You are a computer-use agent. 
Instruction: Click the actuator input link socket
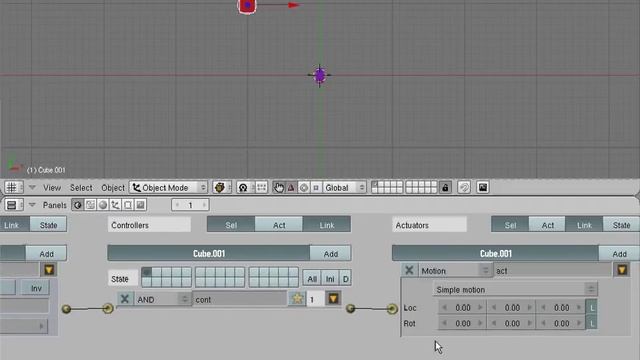coord(392,309)
